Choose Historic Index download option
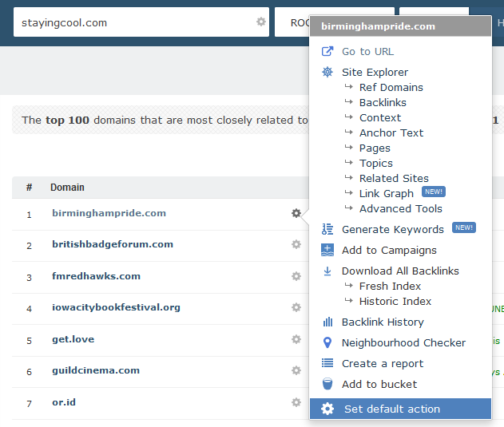Image resolution: width=504 pixels, height=427 pixels. coord(395,301)
